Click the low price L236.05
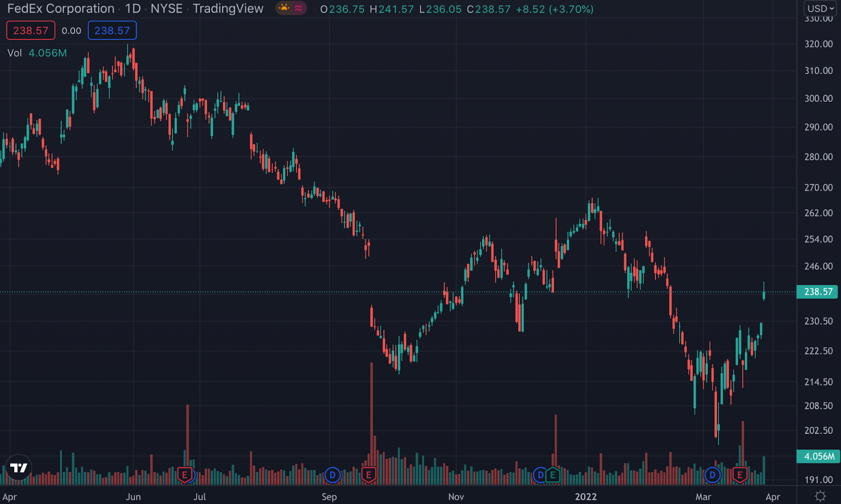The width and height of the screenshot is (841, 504). [440, 9]
